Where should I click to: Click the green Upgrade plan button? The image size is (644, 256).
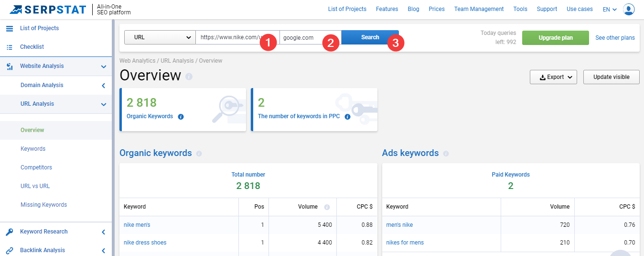(556, 38)
